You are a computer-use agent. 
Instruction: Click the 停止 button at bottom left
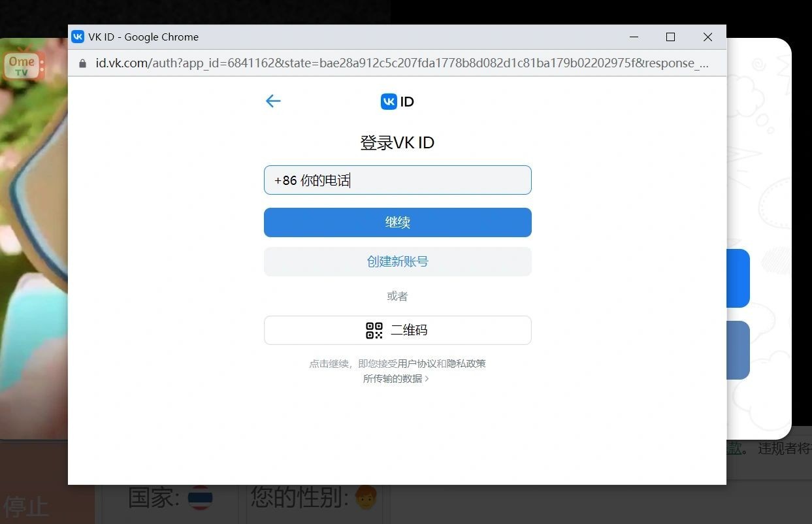pos(26,506)
